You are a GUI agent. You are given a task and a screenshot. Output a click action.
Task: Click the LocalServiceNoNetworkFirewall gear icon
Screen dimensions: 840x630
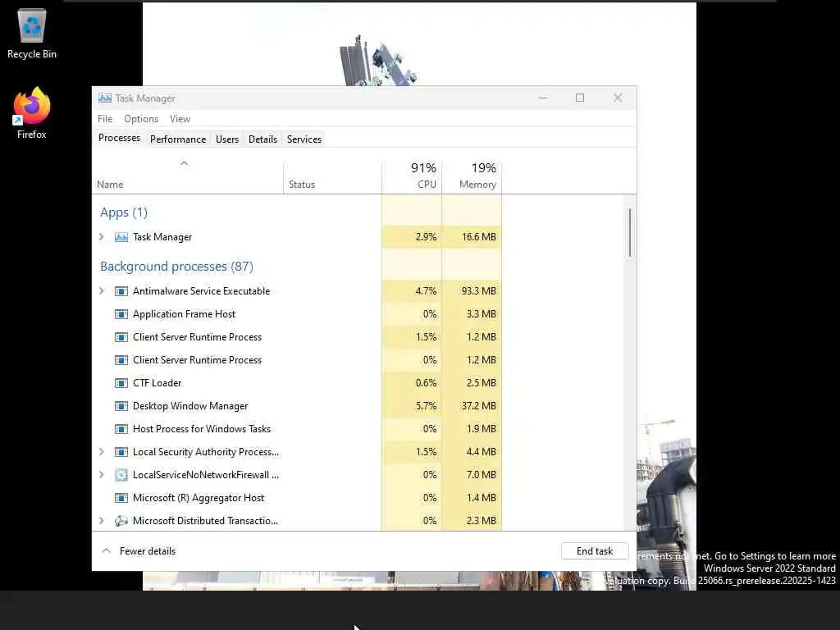pyautogui.click(x=121, y=475)
